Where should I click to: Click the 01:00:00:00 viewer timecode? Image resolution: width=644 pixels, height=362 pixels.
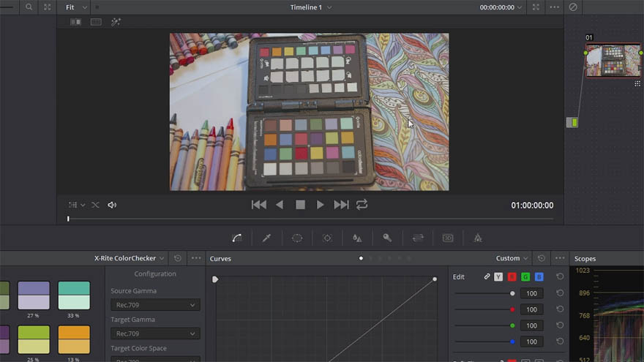click(532, 205)
